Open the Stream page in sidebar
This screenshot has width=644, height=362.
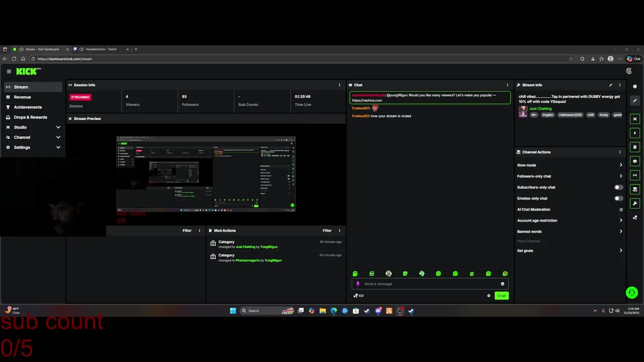point(33,87)
